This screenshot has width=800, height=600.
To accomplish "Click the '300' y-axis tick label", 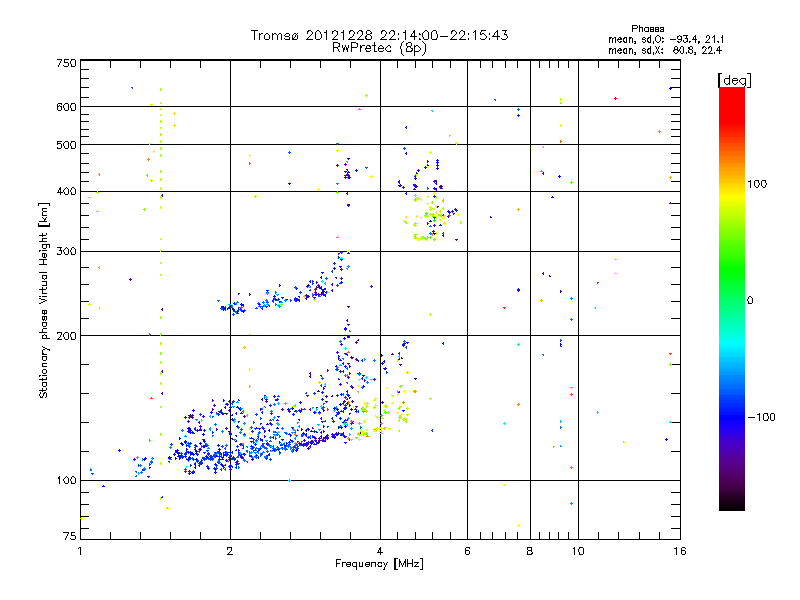I will point(66,251).
